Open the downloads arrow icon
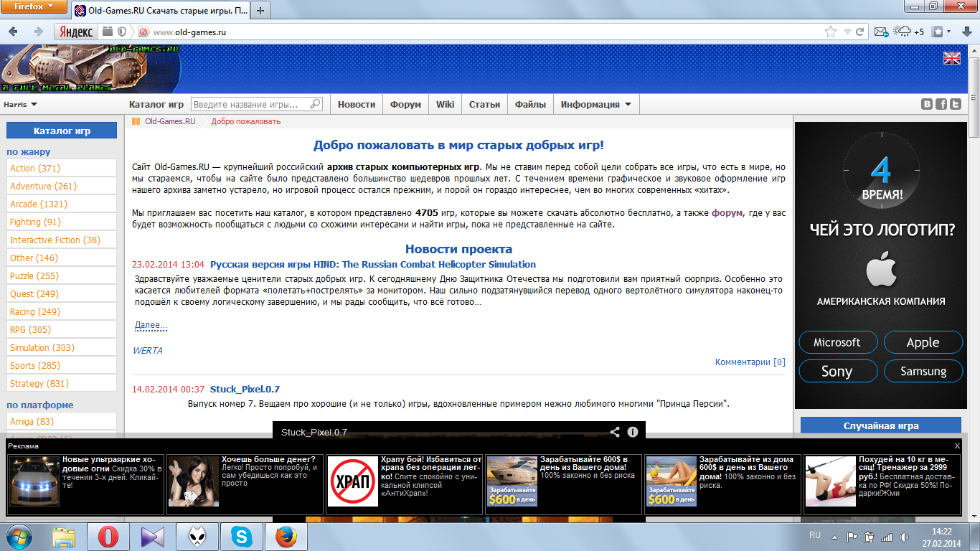The height and width of the screenshot is (551, 980). tap(967, 32)
